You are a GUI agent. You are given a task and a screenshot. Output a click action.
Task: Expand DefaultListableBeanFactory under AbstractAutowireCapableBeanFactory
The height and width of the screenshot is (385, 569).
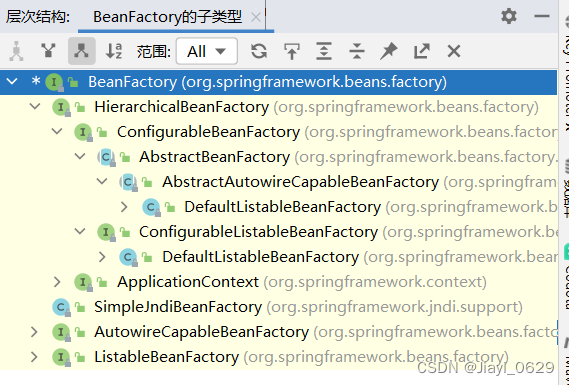[x=124, y=207]
